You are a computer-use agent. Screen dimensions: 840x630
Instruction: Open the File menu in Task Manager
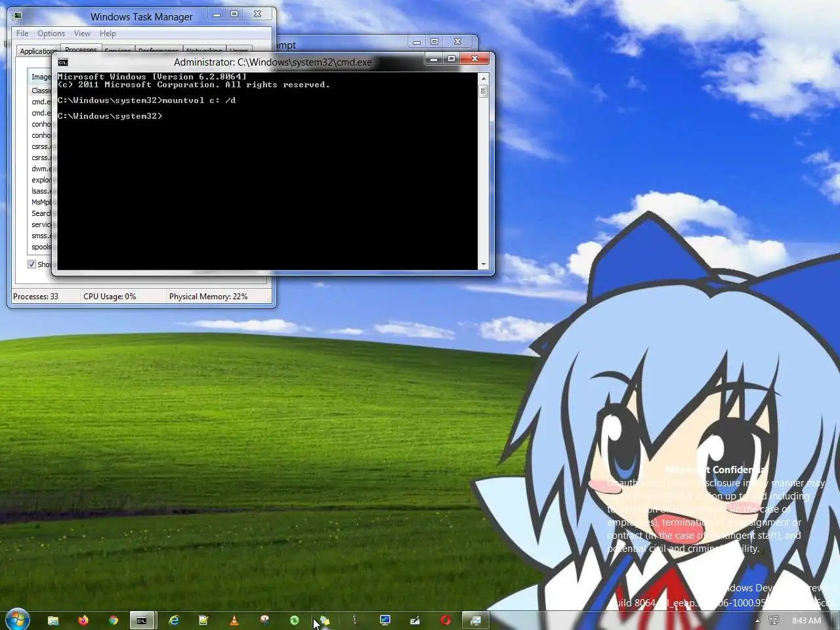coord(22,33)
